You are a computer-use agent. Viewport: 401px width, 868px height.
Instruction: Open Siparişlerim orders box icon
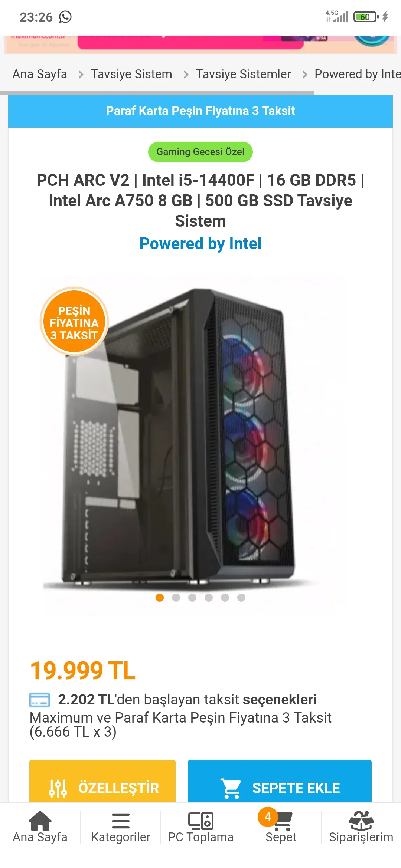361,821
